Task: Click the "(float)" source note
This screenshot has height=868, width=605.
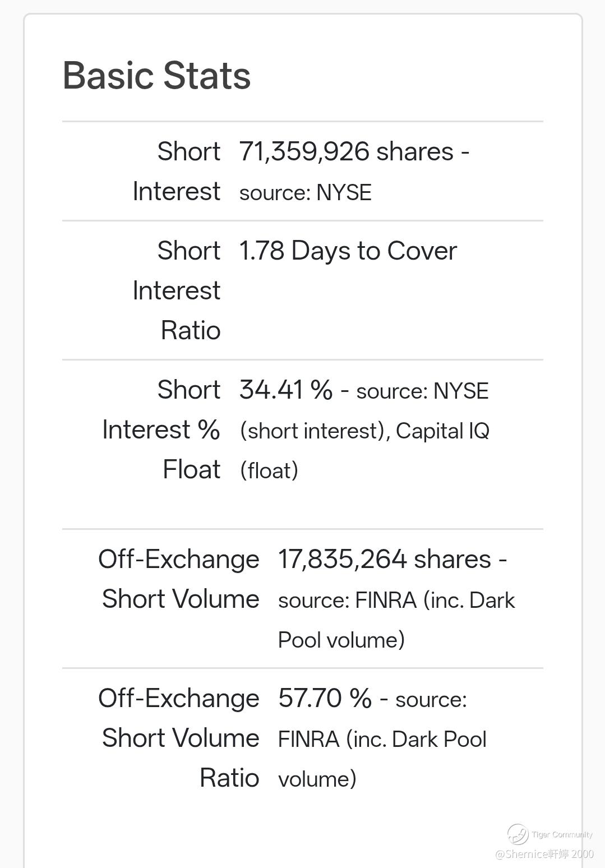Action: tap(269, 470)
